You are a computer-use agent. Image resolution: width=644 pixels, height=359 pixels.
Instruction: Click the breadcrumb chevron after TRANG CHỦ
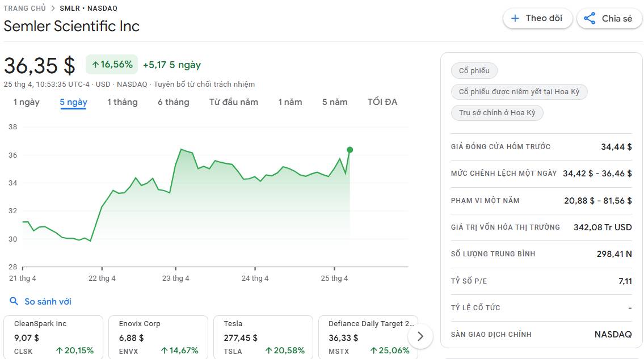tap(53, 9)
